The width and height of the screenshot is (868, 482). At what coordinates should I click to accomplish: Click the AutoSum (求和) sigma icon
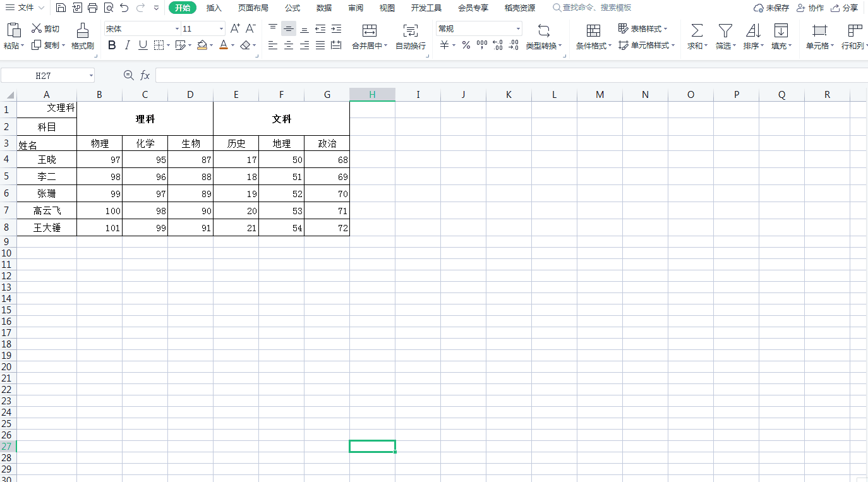697,30
